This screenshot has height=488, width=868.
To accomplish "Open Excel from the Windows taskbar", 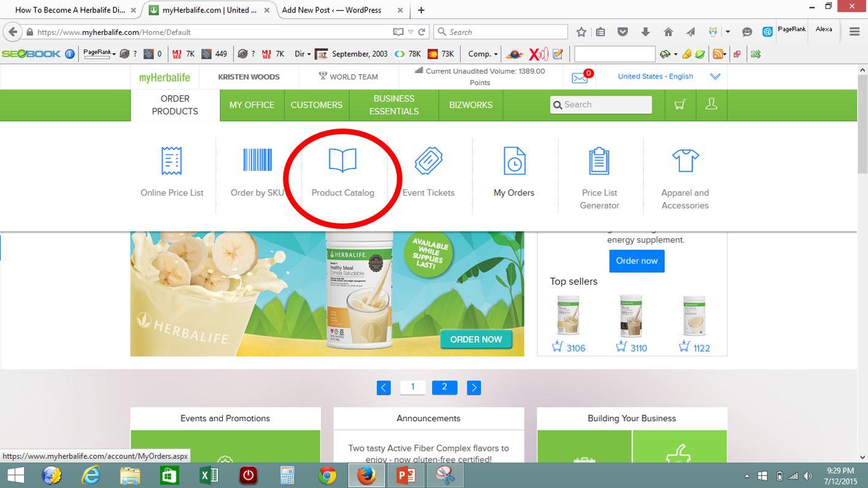I will [x=208, y=476].
